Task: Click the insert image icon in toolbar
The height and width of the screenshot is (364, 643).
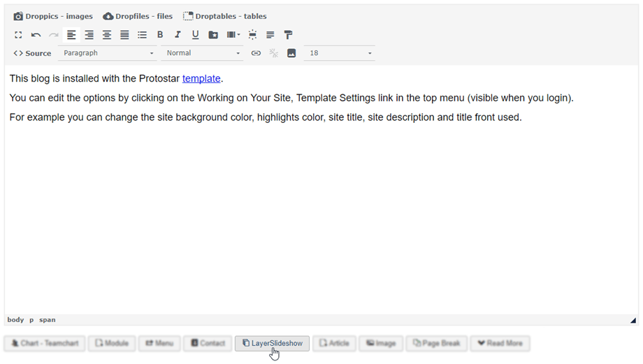Action: [x=291, y=53]
